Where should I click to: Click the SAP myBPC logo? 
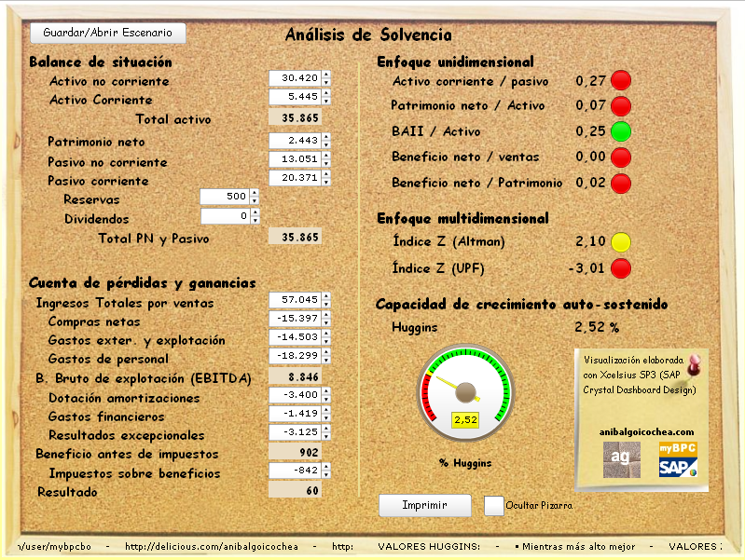pos(678,459)
